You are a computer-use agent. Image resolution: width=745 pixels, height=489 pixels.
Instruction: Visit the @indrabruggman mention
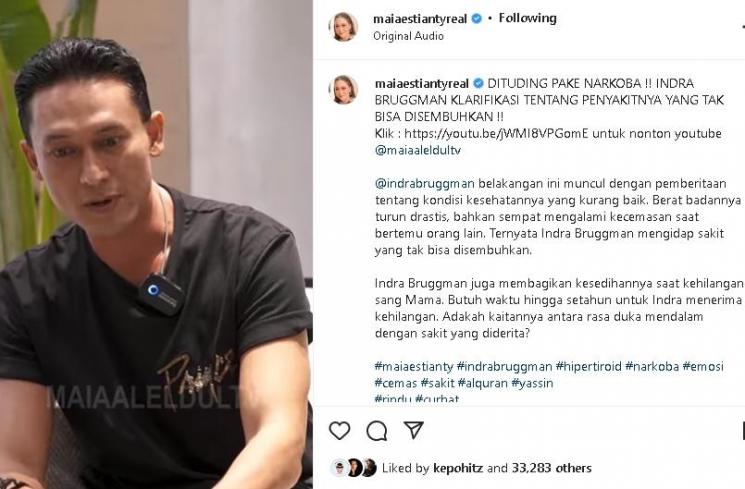[x=425, y=184]
